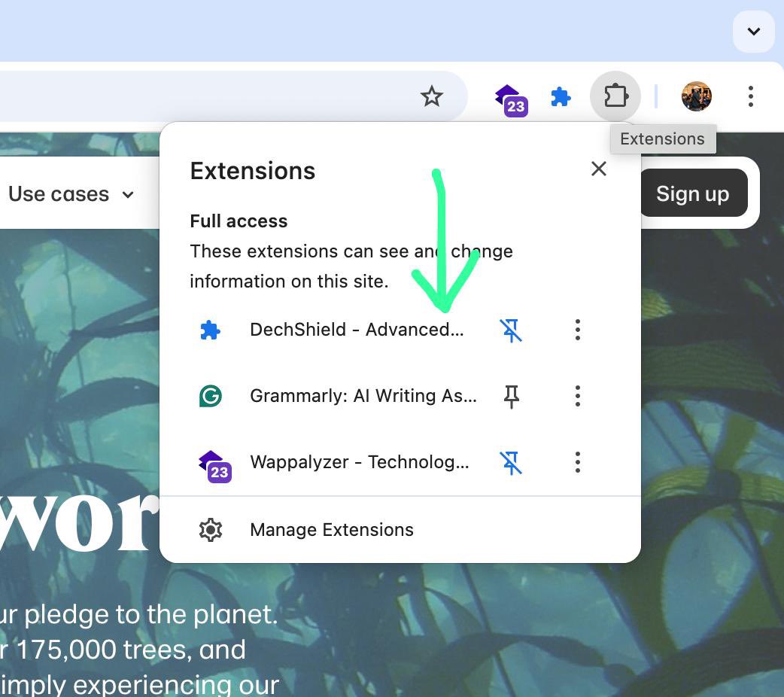Image resolution: width=784 pixels, height=697 pixels.
Task: Open Manage Extensions
Action: pyautogui.click(x=400, y=530)
